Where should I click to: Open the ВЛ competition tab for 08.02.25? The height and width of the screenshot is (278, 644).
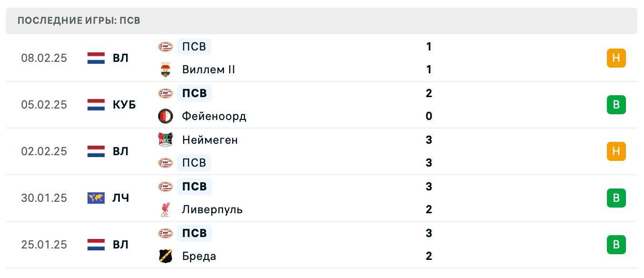[x=119, y=58]
